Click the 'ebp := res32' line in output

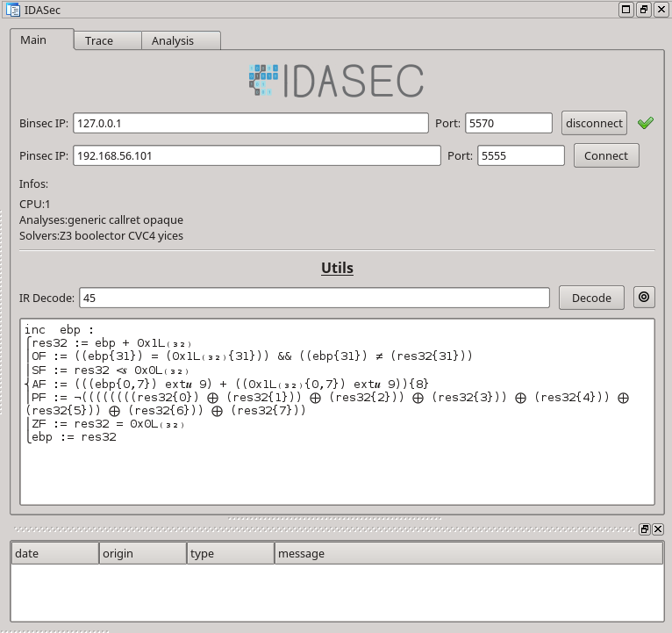pos(75,437)
